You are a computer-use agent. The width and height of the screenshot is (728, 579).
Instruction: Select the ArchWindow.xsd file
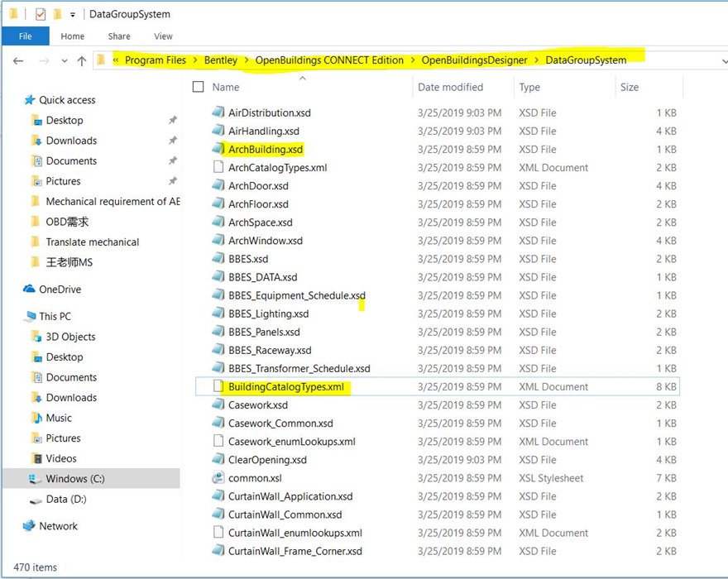pos(265,241)
